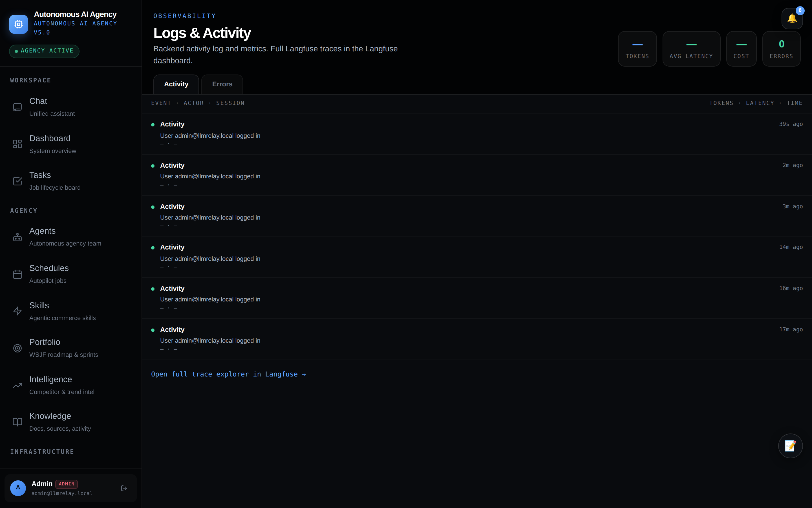Select the activity entry from 2m ago
The image size is (812, 508).
(x=477, y=175)
